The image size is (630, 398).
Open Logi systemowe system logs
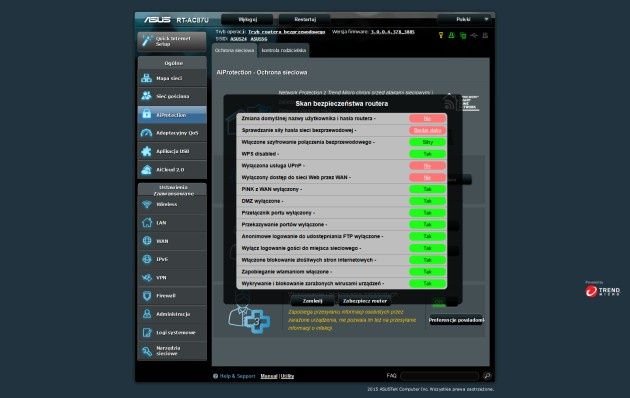click(172, 333)
